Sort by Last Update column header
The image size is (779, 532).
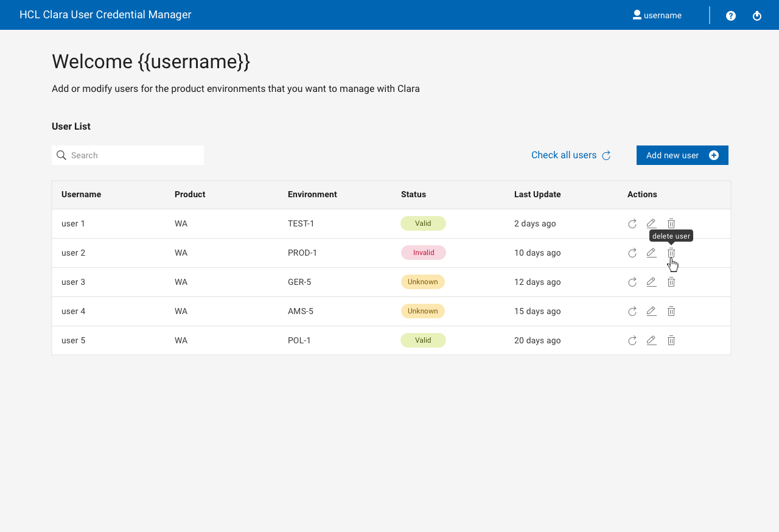[x=537, y=195]
